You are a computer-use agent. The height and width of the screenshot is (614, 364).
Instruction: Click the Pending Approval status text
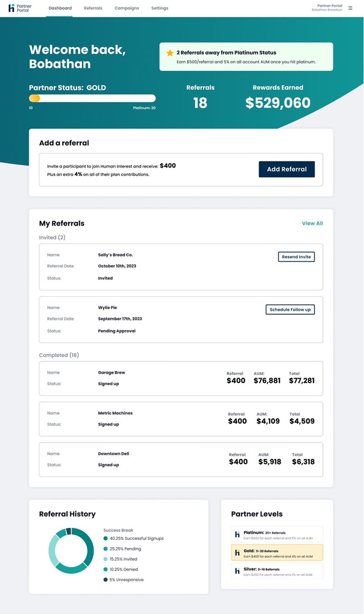point(117,331)
